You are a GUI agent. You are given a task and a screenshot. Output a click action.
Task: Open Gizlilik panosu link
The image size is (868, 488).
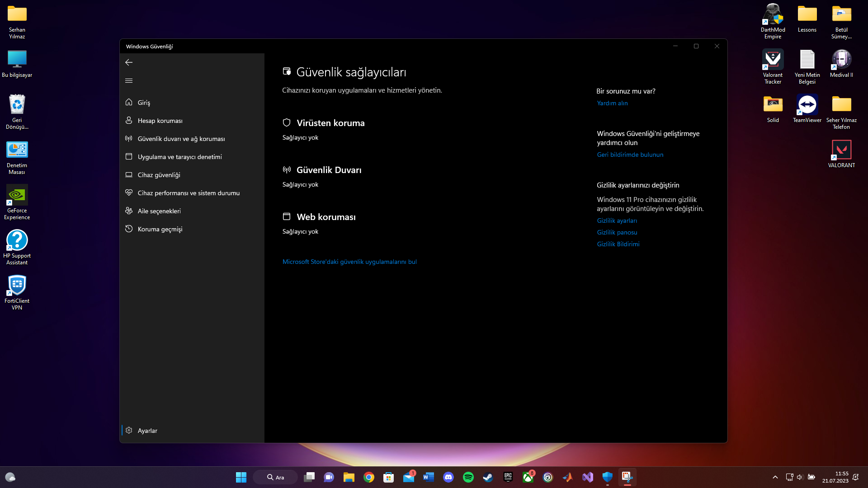[617, 232]
